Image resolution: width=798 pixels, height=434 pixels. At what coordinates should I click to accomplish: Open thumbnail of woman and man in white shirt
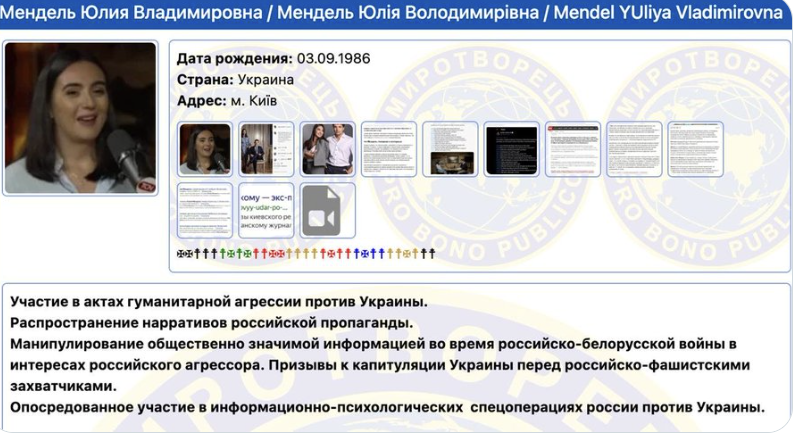[x=327, y=149]
